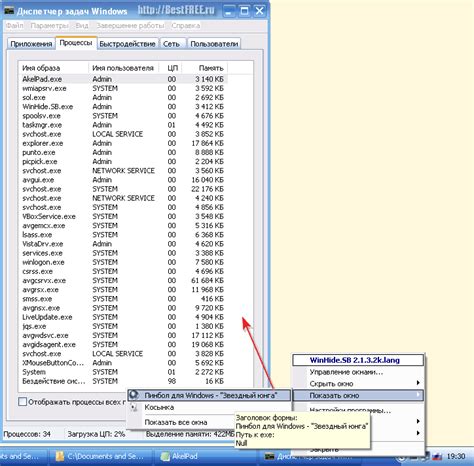
Task: Select the wmiapsrv.exe process
Action: click(123, 88)
